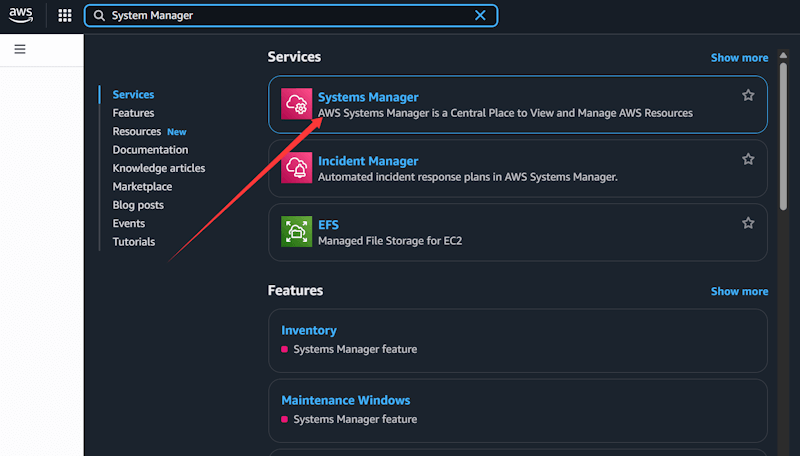Screen dimensions: 800x456
Task: Show more Services results
Action: point(739,58)
